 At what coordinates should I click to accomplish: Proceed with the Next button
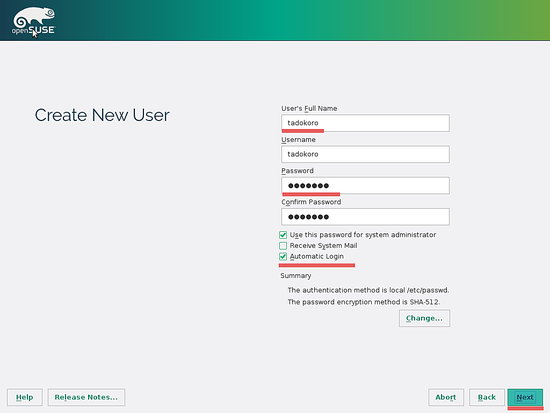coord(525,397)
